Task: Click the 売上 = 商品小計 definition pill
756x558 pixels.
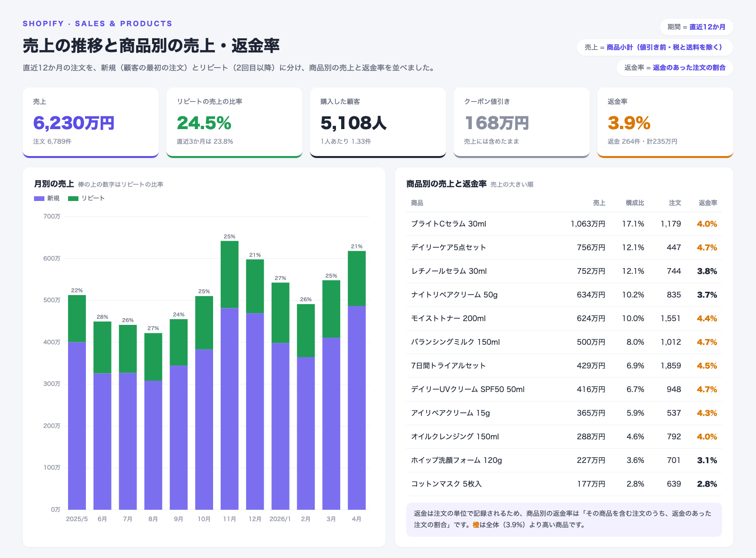Action: (655, 47)
